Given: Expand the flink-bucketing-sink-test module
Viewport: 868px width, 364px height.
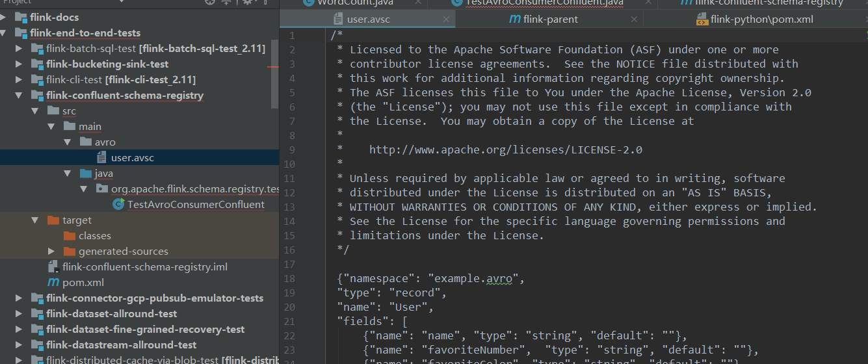Looking at the screenshot, I should [x=19, y=64].
